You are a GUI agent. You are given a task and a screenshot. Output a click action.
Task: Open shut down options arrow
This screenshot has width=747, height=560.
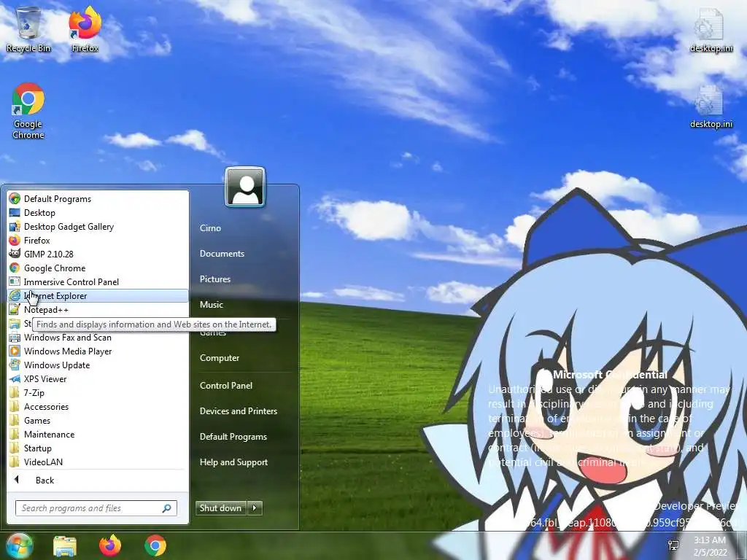coord(255,508)
